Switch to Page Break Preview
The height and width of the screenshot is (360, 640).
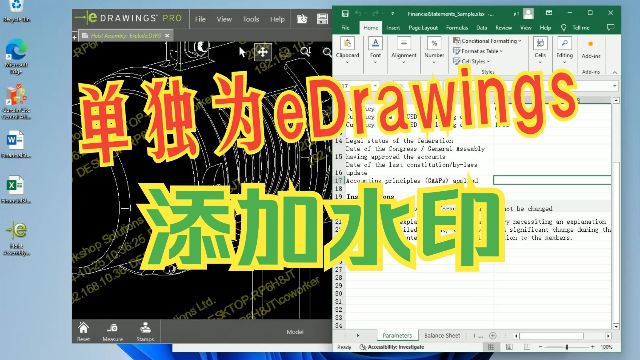click(527, 347)
